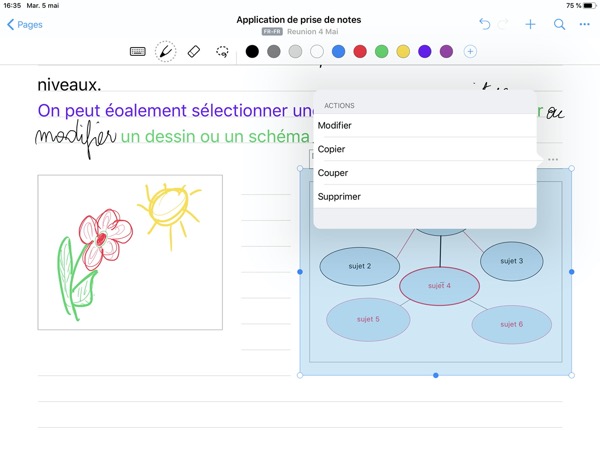Tap the undo arrow icon
Screen dimensions: 600x450
point(485,24)
